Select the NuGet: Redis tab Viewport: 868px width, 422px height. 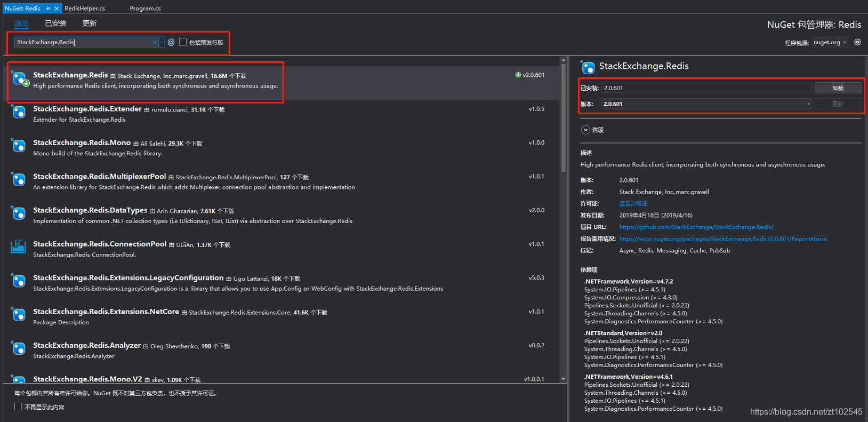(x=22, y=8)
